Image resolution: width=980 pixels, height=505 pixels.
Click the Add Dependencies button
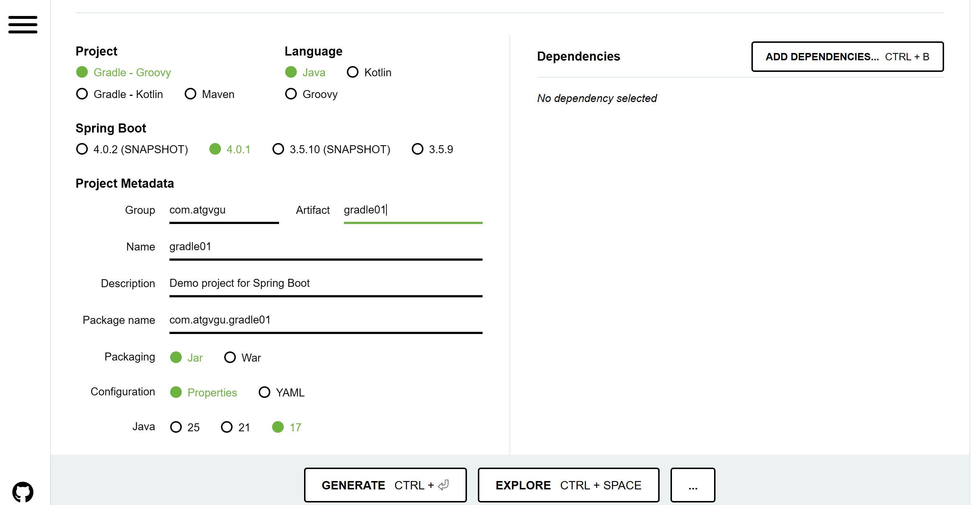(847, 57)
